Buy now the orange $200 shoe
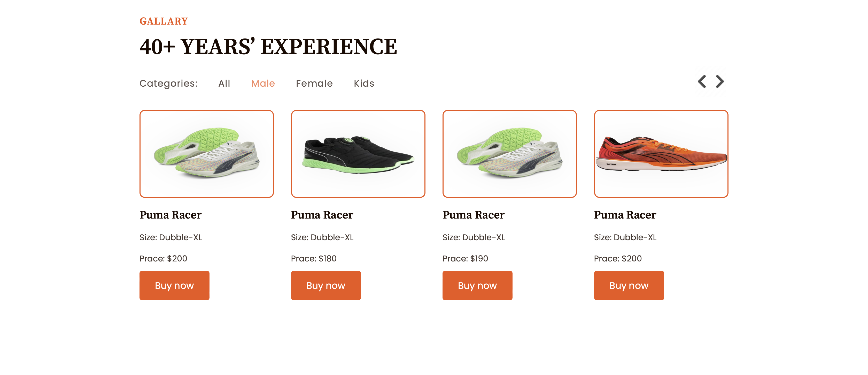 [x=629, y=285]
